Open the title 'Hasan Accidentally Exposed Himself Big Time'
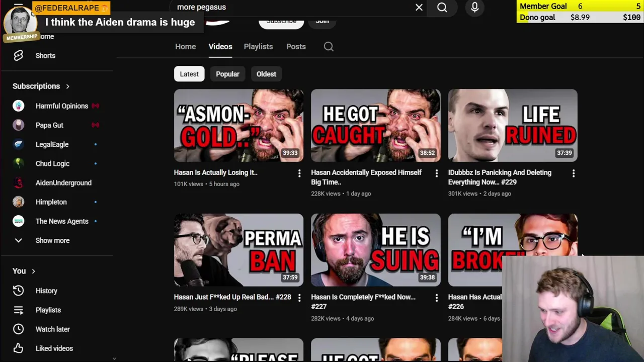This screenshot has width=644, height=362. coord(366,177)
